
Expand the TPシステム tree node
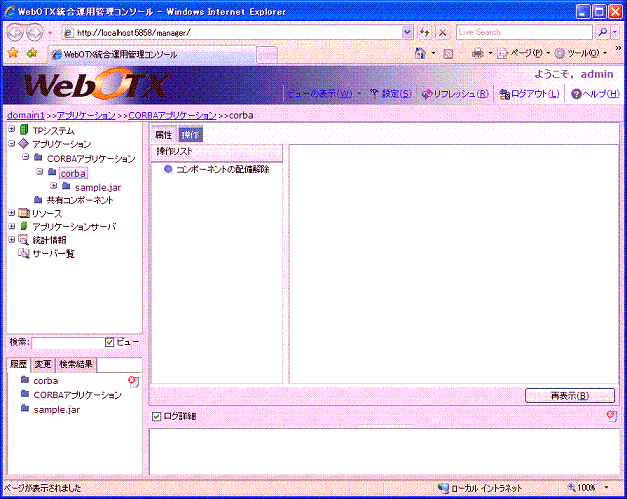[x=11, y=131]
